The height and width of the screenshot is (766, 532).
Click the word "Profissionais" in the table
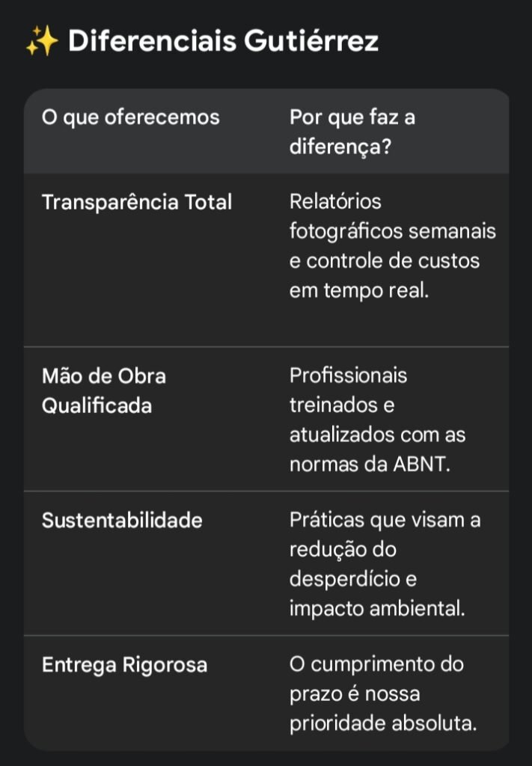pos(348,376)
